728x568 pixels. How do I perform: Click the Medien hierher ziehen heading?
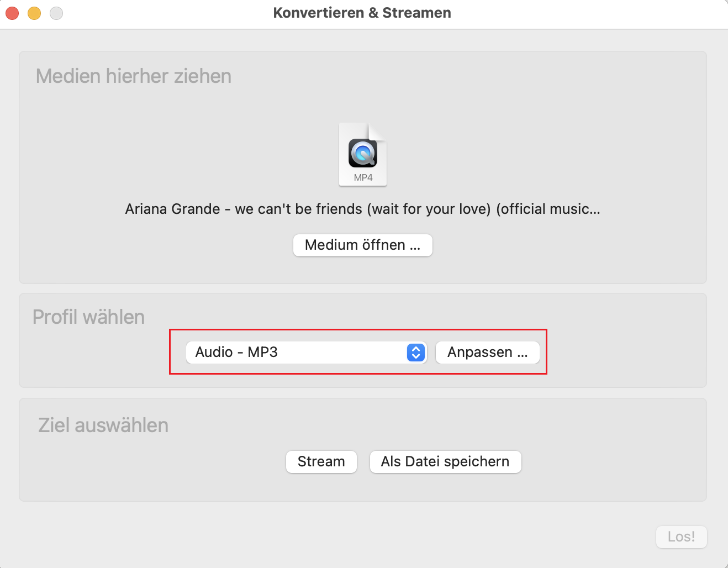click(x=134, y=76)
